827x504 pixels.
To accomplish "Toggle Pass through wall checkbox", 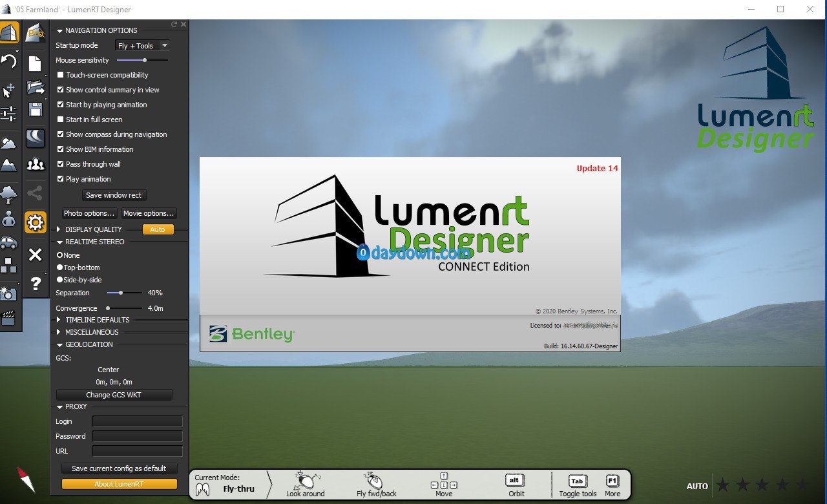I will click(x=60, y=164).
